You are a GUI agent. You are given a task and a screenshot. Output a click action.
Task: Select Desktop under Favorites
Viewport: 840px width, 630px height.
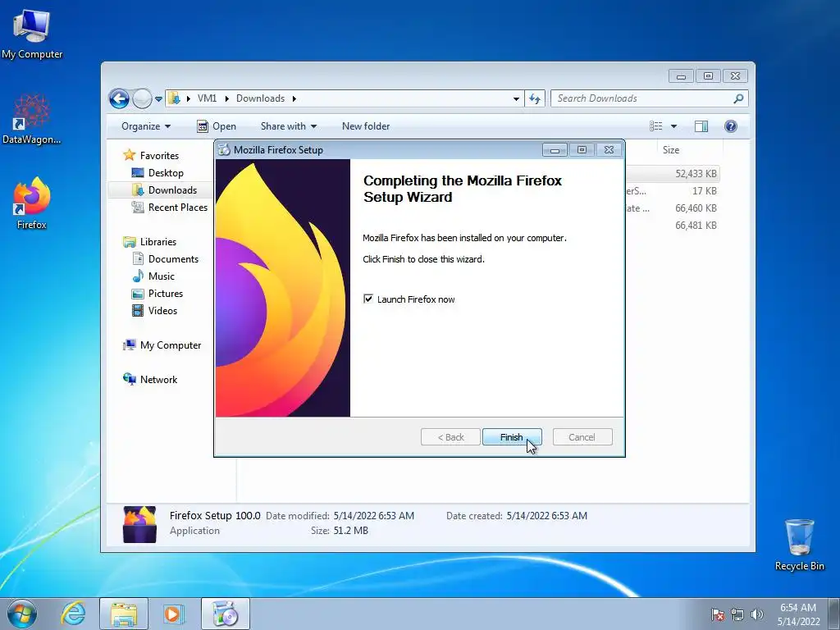click(x=166, y=173)
